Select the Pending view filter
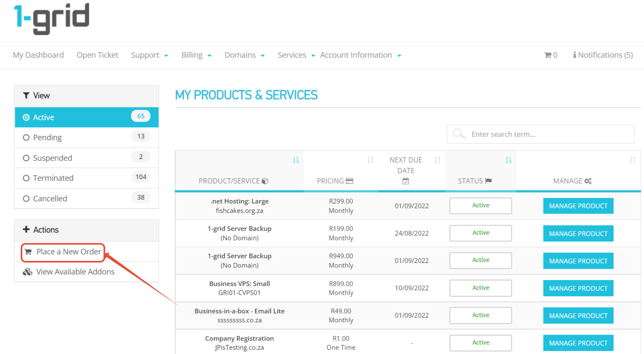This screenshot has width=644, height=354. 87,138
